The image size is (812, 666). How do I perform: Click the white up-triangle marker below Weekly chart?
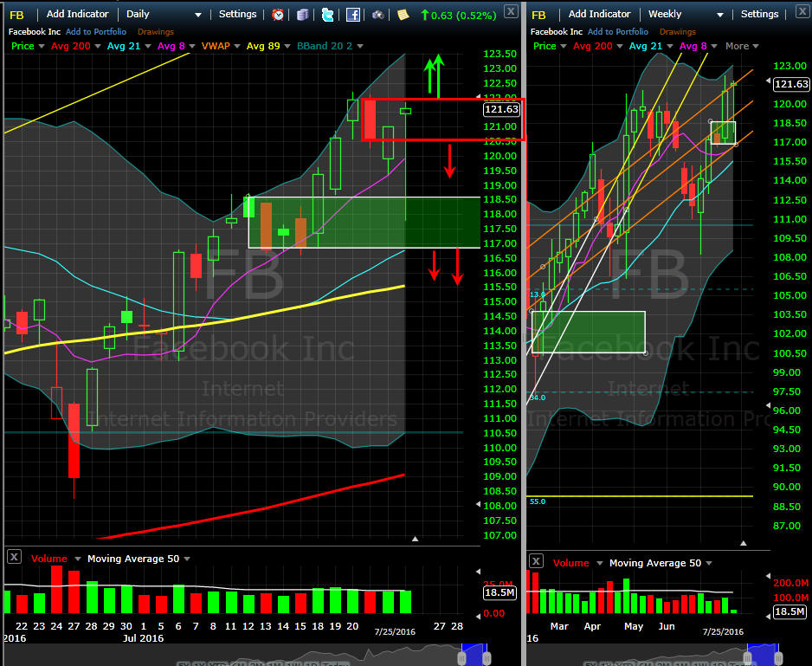(744, 543)
